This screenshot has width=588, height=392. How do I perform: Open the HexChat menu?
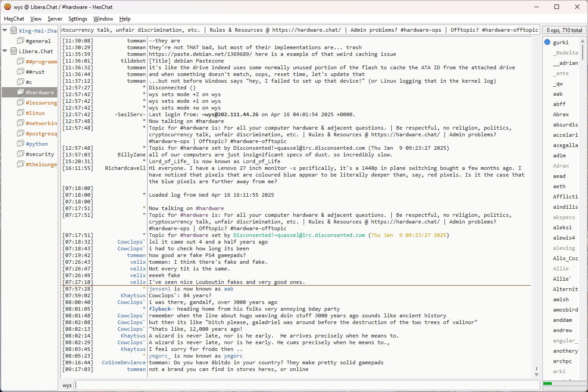point(14,19)
